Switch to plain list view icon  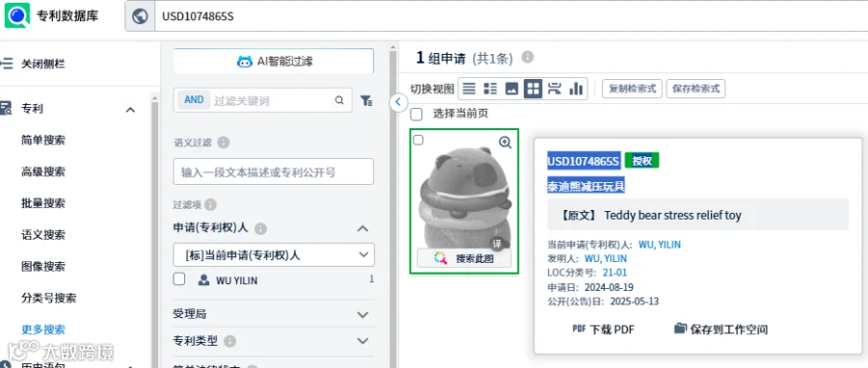pyautogui.click(x=469, y=89)
